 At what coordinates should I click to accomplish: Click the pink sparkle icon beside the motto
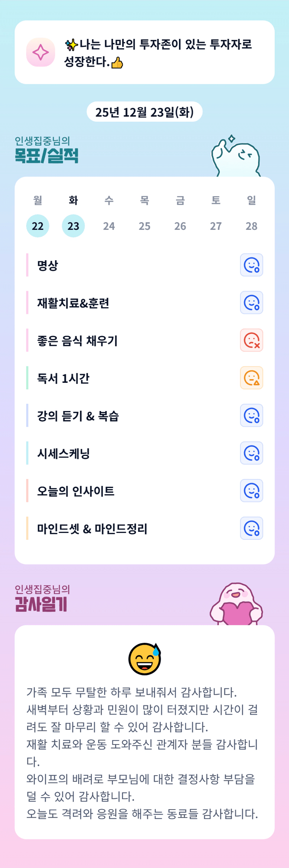point(41,52)
